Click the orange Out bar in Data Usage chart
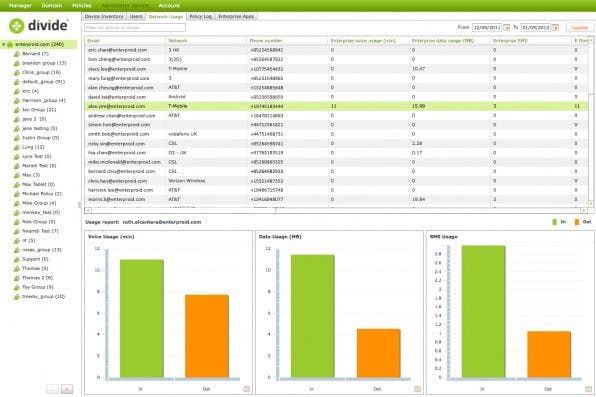 (379, 353)
